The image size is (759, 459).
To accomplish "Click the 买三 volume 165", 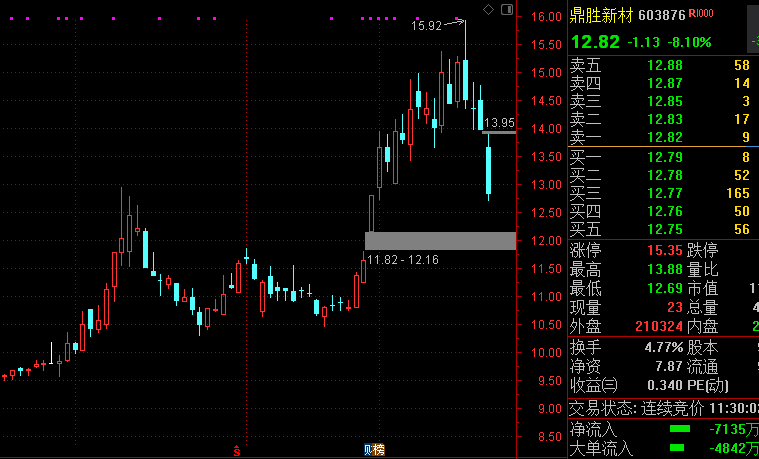I will point(738,193).
